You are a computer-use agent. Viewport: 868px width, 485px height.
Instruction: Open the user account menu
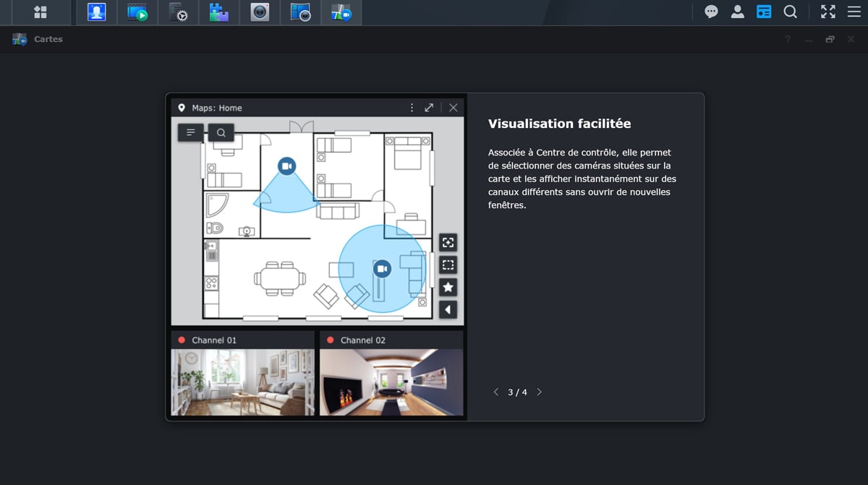737,12
